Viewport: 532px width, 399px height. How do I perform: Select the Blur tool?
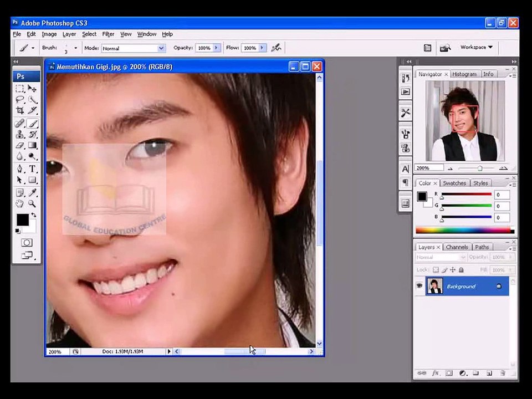pos(20,156)
